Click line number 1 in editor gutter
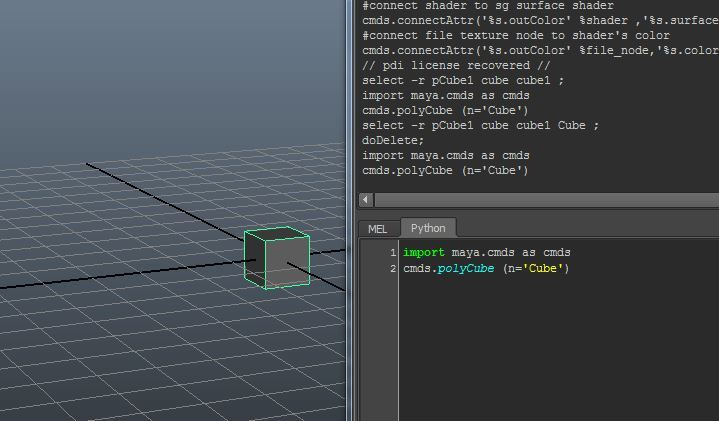Screen dimensions: 719x421 (x=393, y=253)
